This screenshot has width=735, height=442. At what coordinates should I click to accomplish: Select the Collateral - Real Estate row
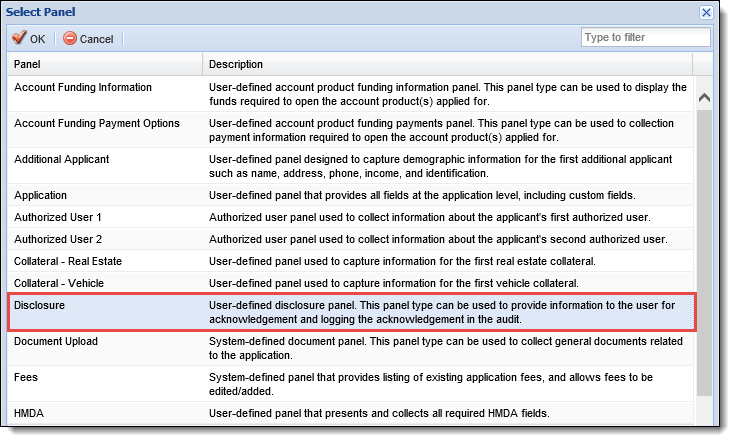350,261
